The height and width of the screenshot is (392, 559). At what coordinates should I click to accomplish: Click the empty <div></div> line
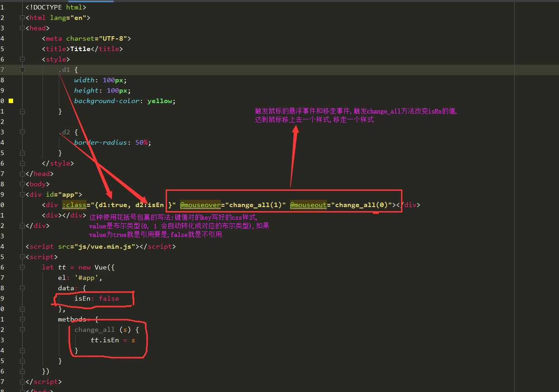[64, 215]
